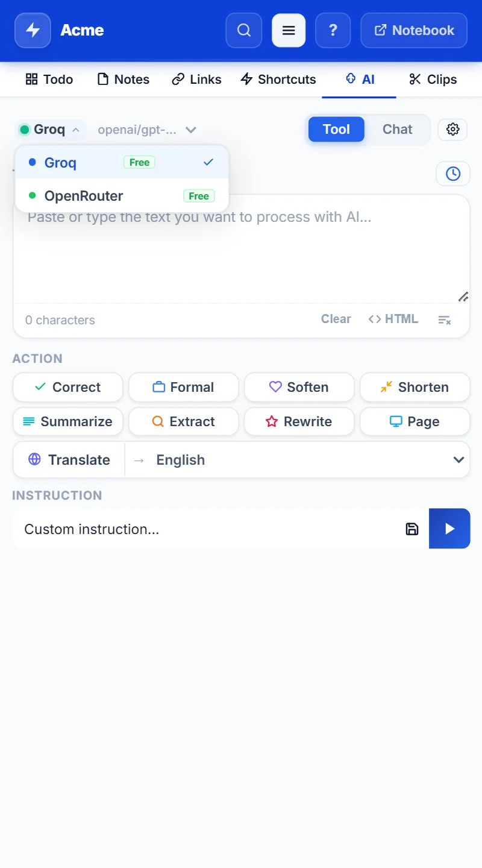Click the clear formatting icon beside HTML
The width and height of the screenshot is (482, 868).
pos(445,319)
